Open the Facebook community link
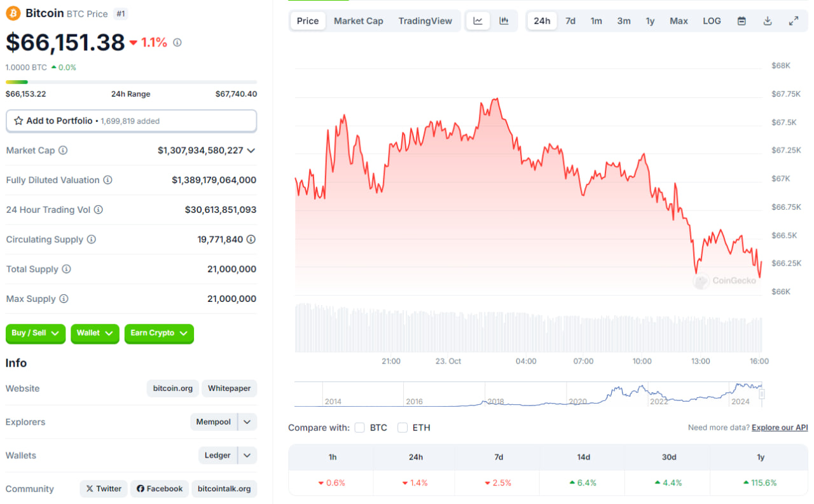The width and height of the screenshot is (814, 504). click(160, 489)
